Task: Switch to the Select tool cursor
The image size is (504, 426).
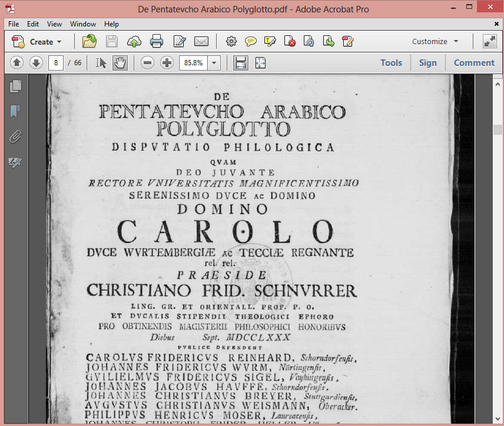Action: click(101, 63)
